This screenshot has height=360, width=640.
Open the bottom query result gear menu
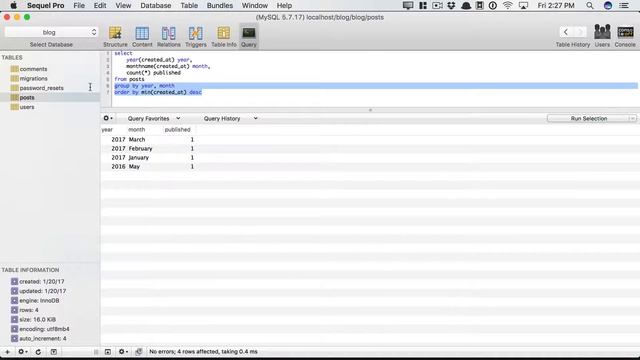tap(123, 351)
